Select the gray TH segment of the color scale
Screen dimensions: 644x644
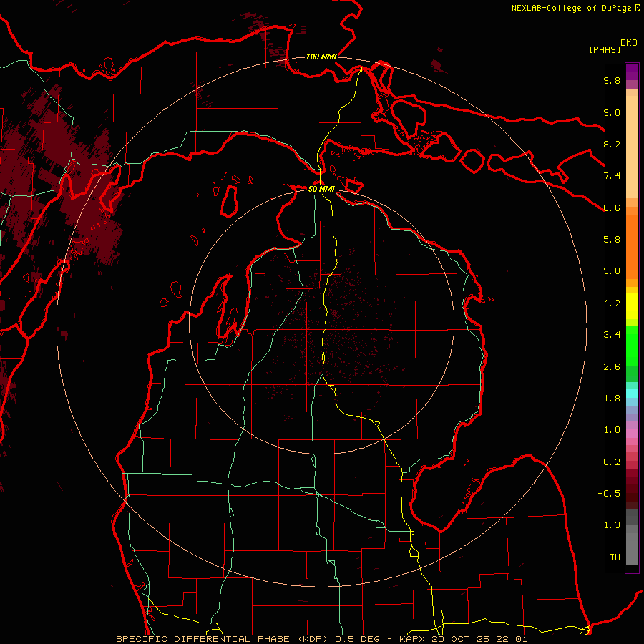point(632,548)
